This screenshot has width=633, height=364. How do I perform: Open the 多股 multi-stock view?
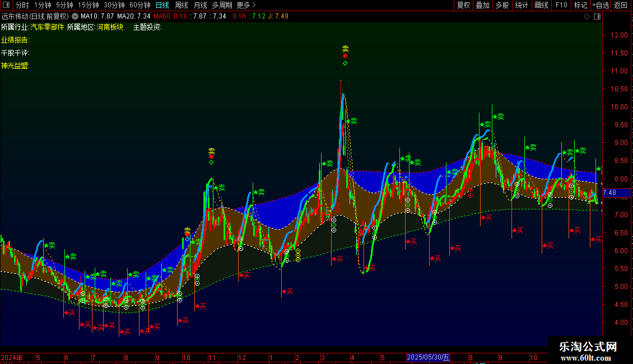502,5
